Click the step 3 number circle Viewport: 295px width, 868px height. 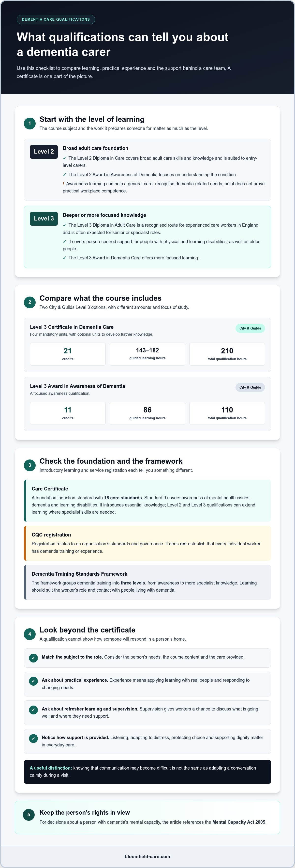30,465
